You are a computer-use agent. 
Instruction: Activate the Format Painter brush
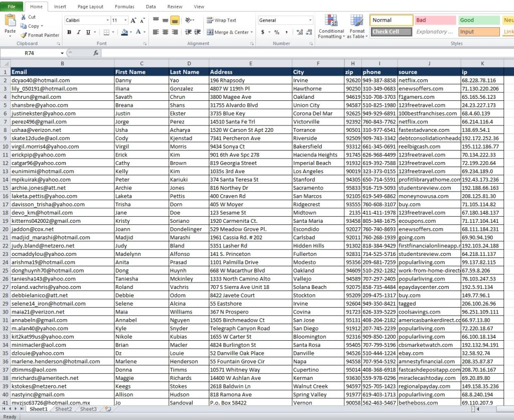(x=24, y=35)
